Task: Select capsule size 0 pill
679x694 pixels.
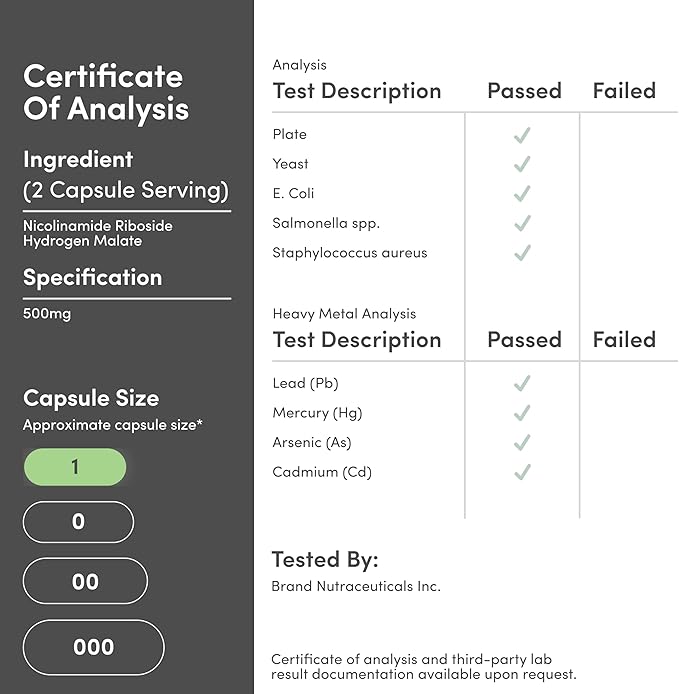Action: [x=78, y=522]
